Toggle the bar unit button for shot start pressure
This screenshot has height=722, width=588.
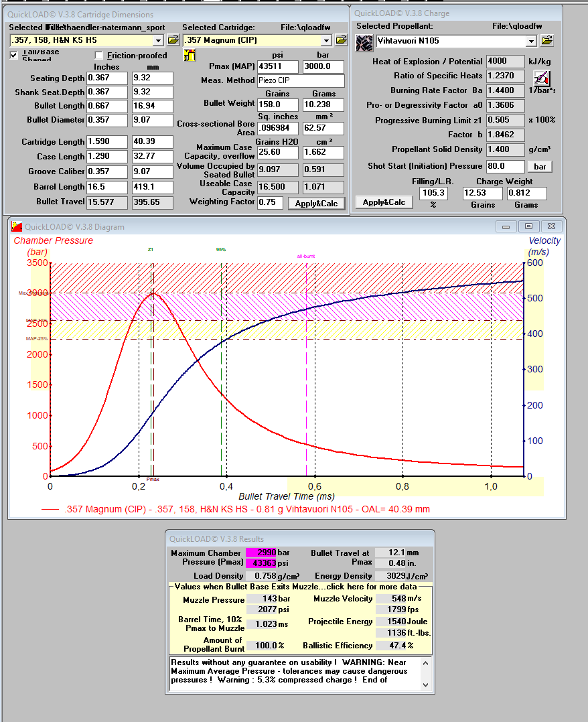tap(540, 167)
